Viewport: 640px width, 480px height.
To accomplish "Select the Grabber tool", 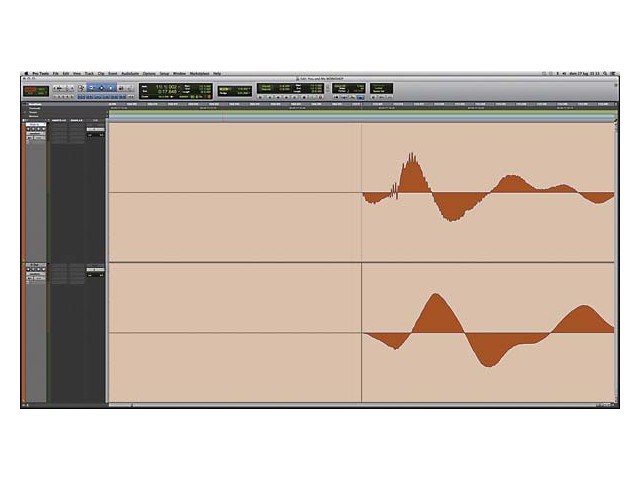I will coord(111,88).
